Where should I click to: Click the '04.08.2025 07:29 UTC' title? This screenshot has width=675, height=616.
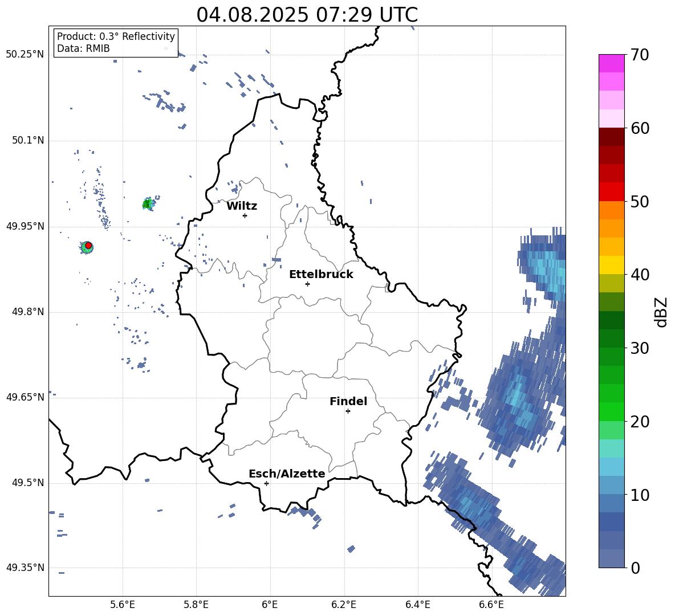coord(307,15)
